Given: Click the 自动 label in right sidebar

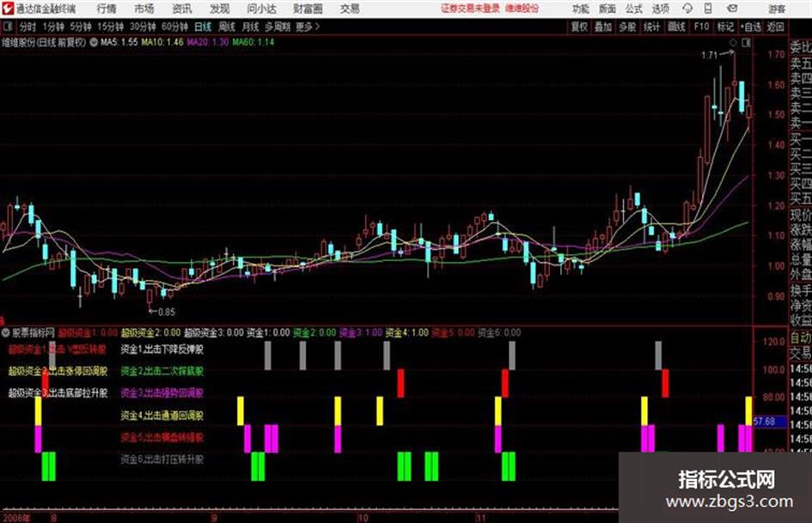Looking at the screenshot, I should point(801,338).
